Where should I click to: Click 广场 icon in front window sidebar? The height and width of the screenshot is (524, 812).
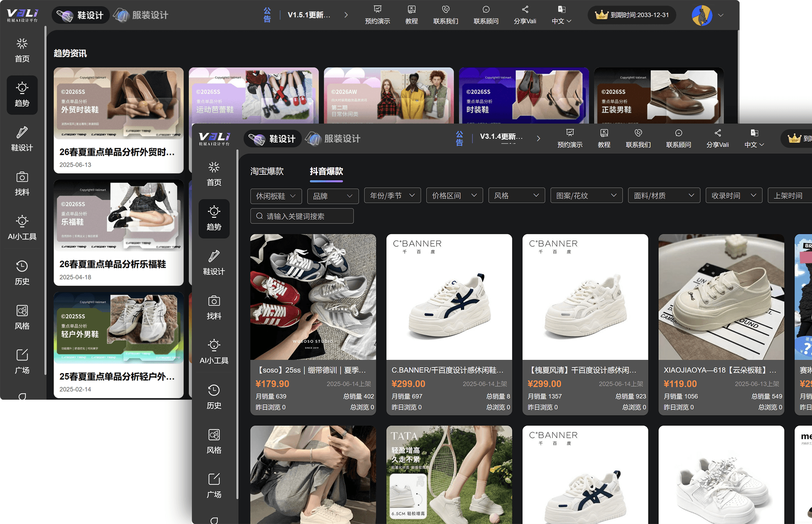coord(214,479)
